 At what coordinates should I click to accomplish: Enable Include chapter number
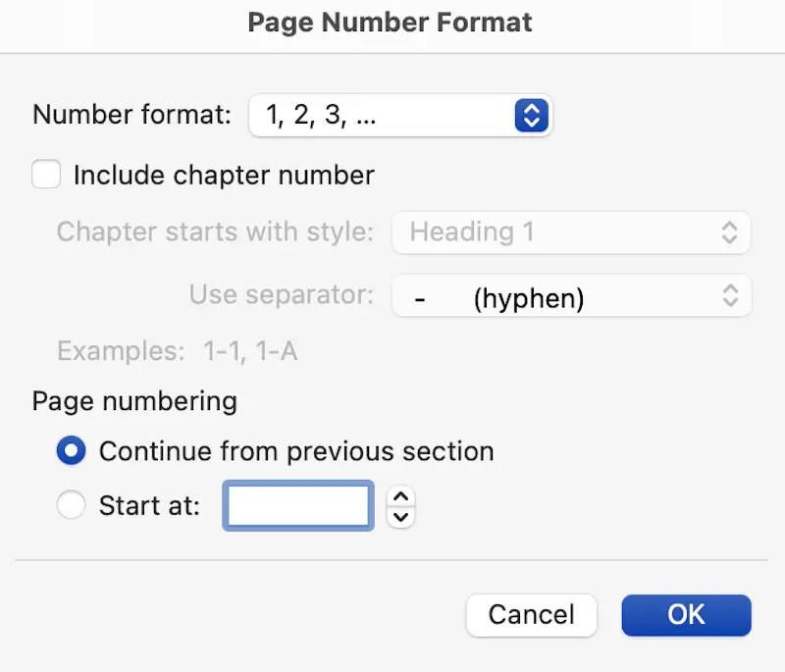pos(46,174)
